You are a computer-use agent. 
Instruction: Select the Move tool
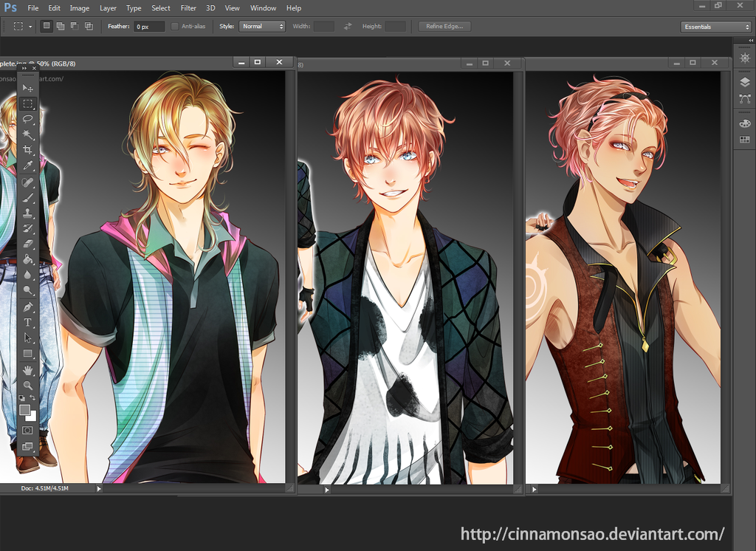pos(27,88)
